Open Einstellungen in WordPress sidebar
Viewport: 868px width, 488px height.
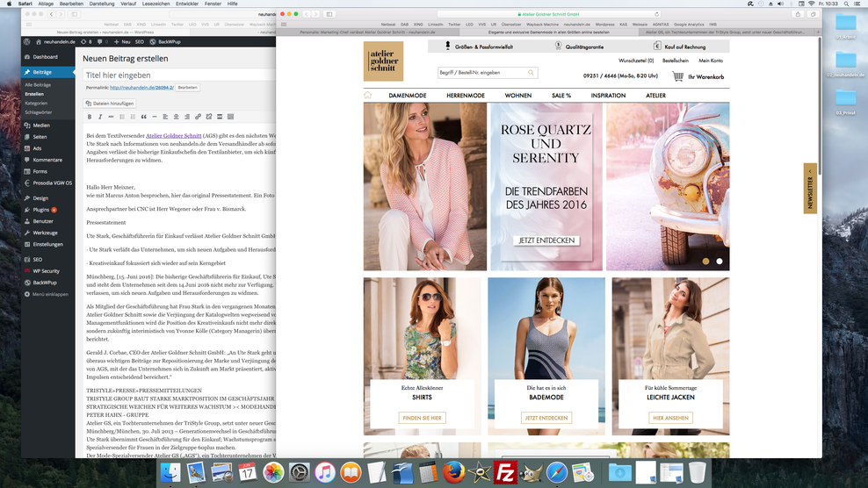[47, 244]
